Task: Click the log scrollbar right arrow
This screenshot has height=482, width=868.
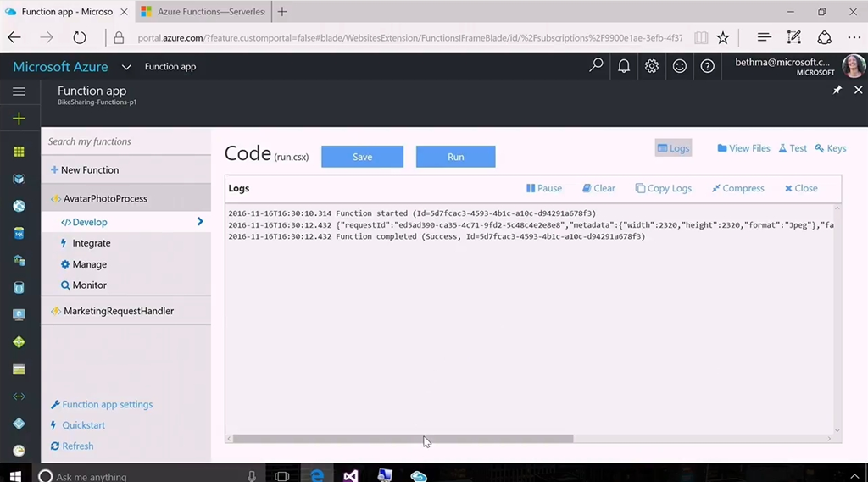Action: click(x=829, y=439)
